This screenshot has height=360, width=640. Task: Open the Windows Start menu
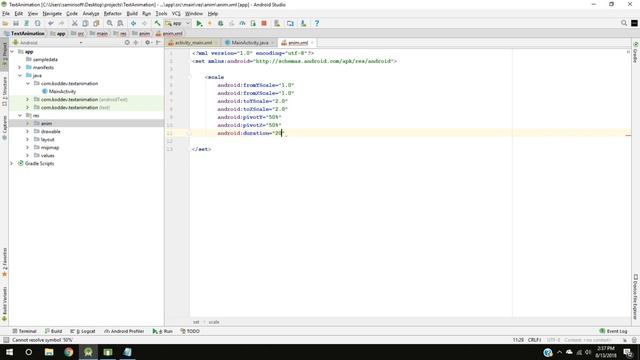(x=9, y=352)
